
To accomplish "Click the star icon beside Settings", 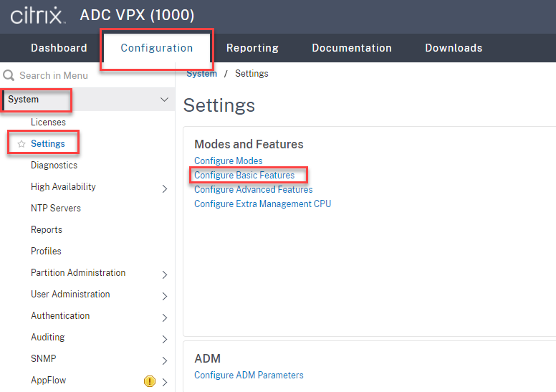I will [x=21, y=144].
